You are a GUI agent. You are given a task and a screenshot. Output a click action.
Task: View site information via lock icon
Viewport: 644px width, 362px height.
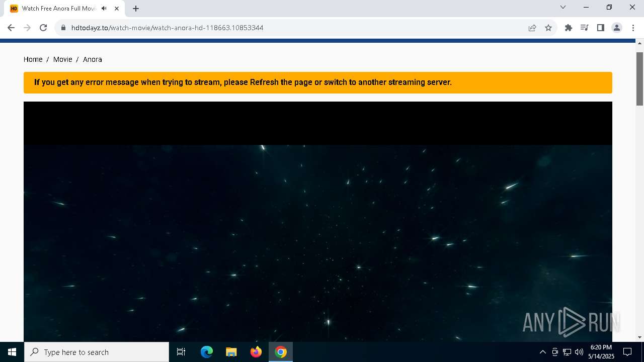(63, 28)
